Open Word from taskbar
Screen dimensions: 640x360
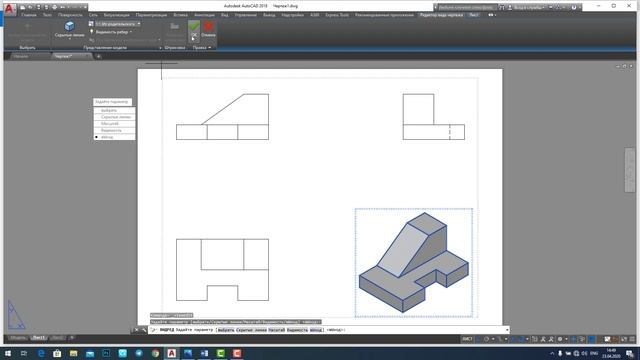(204, 353)
